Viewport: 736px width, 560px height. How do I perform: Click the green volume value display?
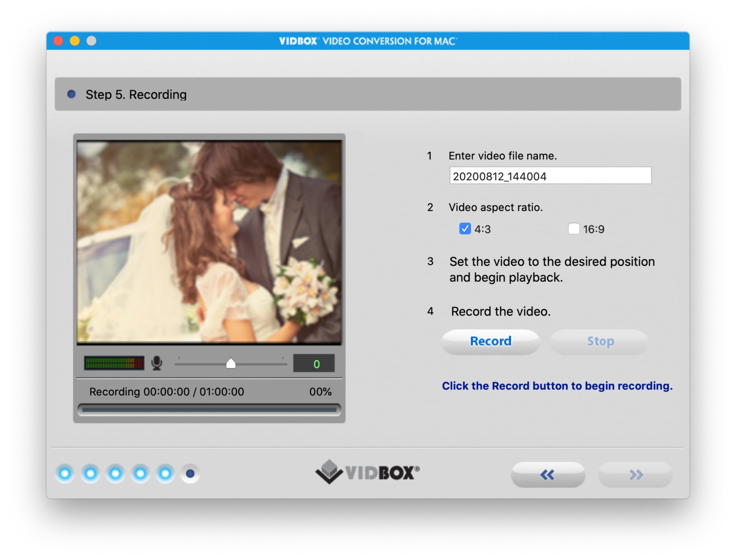coord(314,363)
